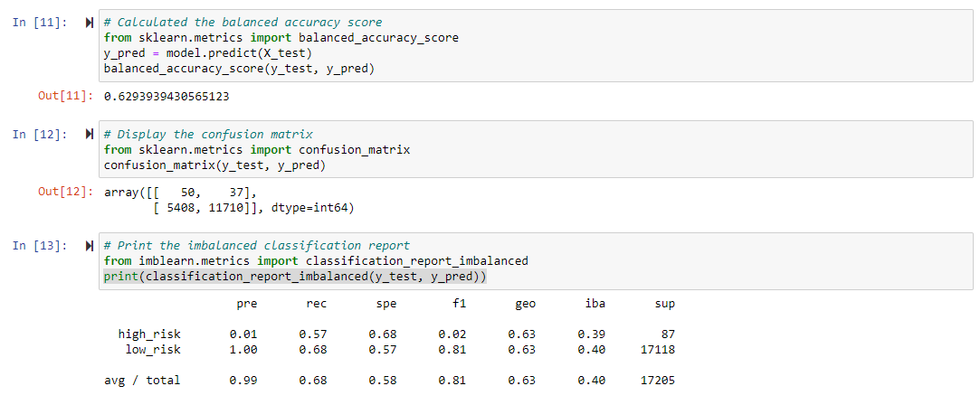980x405 pixels.
Task: Run cell In [12] with its run icon
Action: point(89,134)
